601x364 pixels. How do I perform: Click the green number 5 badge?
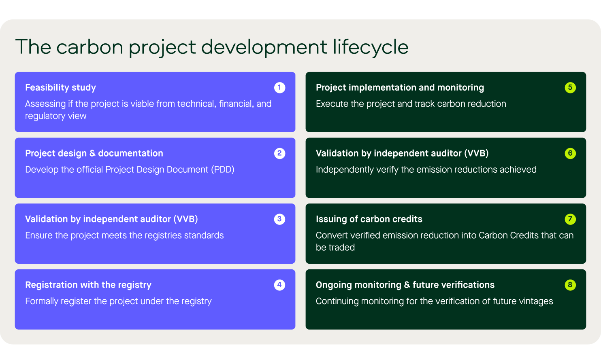[570, 88]
